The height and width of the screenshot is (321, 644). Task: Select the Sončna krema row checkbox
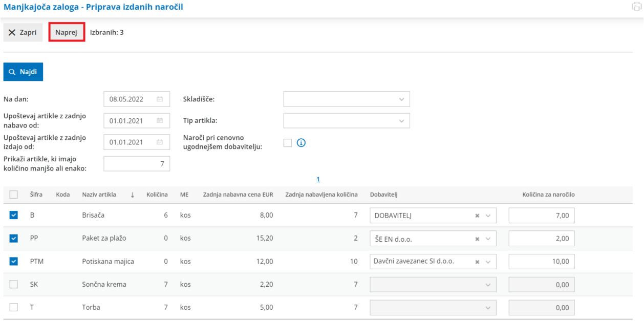pyautogui.click(x=14, y=284)
